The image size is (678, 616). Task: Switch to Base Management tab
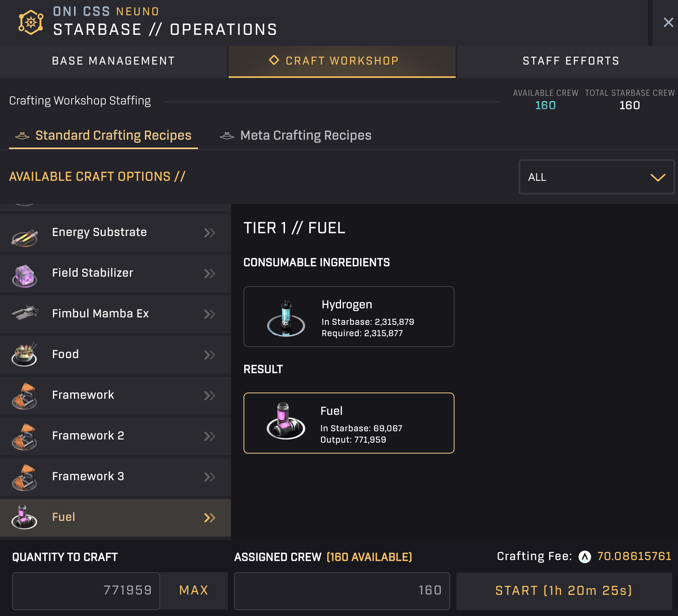[x=113, y=61]
